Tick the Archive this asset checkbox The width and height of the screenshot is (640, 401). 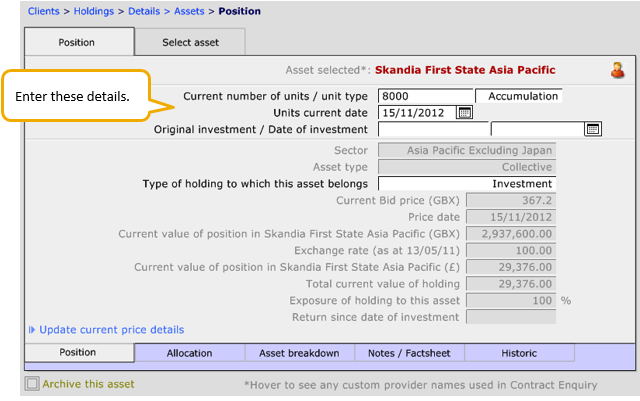[33, 384]
